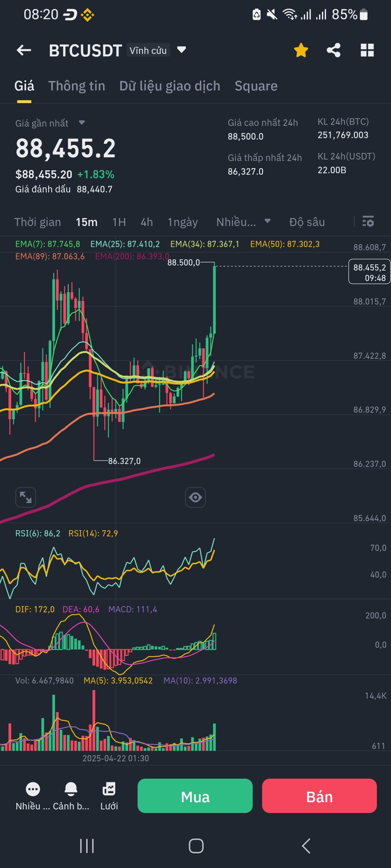This screenshot has height=868, width=391.
Task: Select the 1ngày timeframe
Action: (183, 222)
